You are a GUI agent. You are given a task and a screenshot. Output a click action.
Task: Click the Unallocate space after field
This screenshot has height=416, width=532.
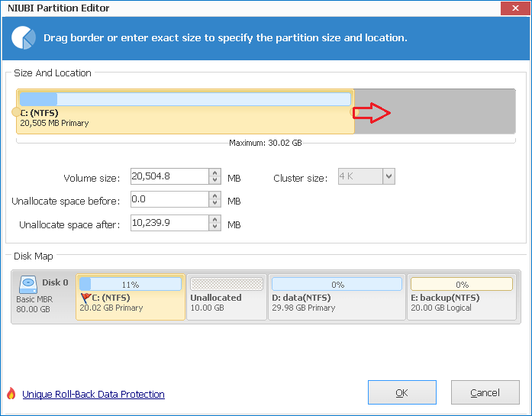[x=169, y=223]
